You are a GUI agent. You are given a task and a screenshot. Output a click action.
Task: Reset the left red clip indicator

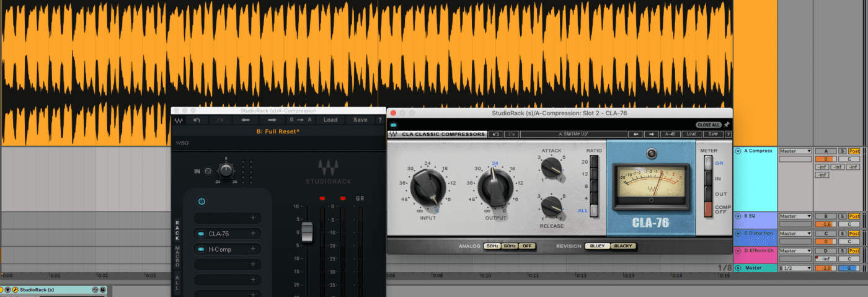pyautogui.click(x=322, y=198)
